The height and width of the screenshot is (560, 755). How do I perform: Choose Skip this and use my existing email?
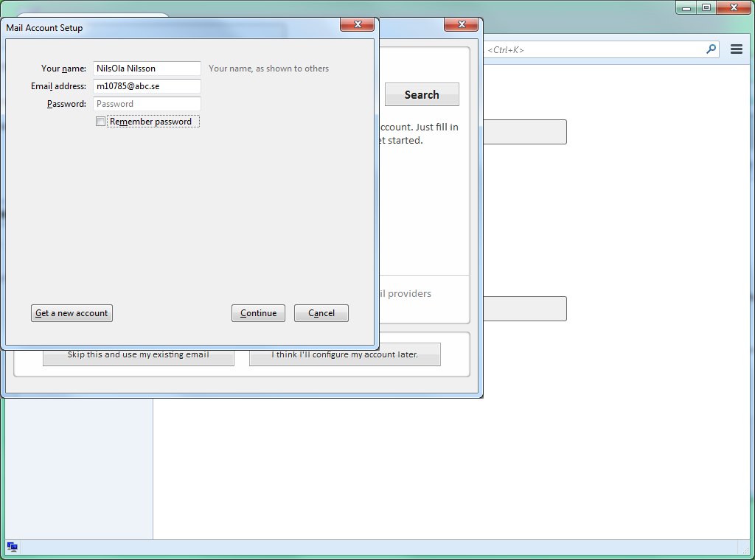tap(139, 355)
